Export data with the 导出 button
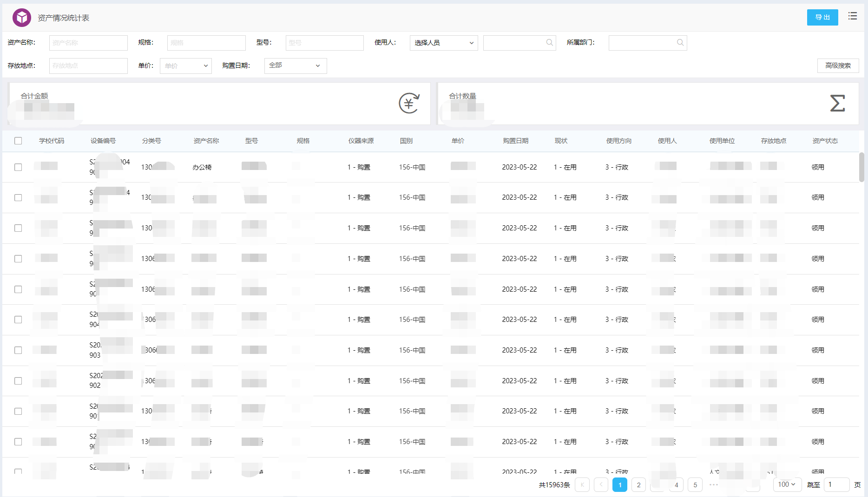 [x=822, y=17]
